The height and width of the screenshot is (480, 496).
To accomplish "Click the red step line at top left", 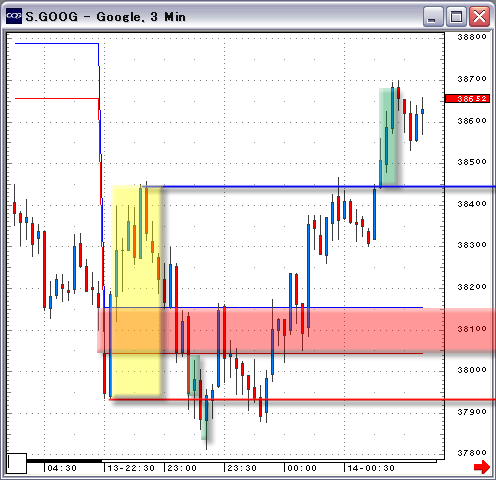I will tap(57, 98).
